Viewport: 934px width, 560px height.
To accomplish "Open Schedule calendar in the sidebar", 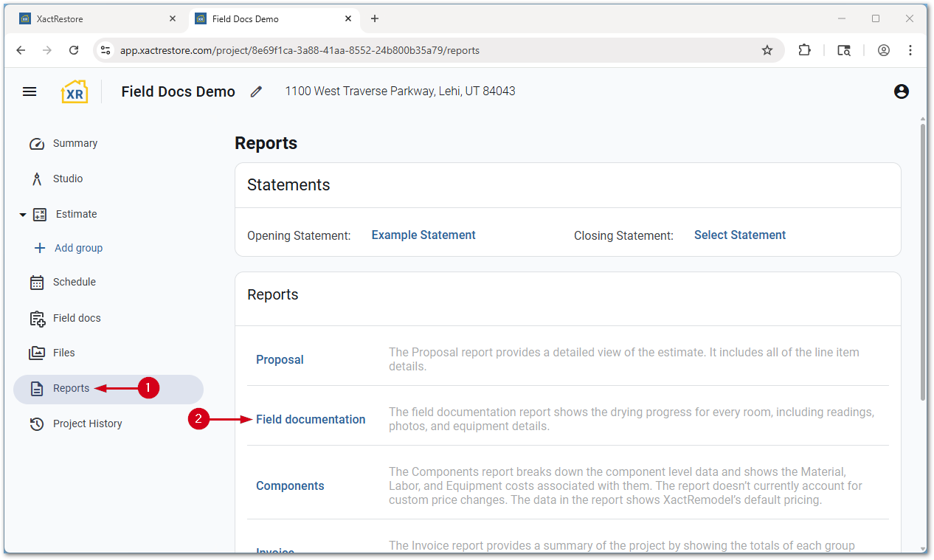I will point(74,282).
